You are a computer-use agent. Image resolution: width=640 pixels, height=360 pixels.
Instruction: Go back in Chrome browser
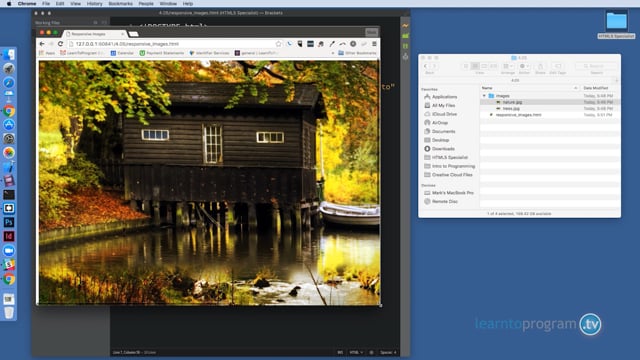click(42, 44)
